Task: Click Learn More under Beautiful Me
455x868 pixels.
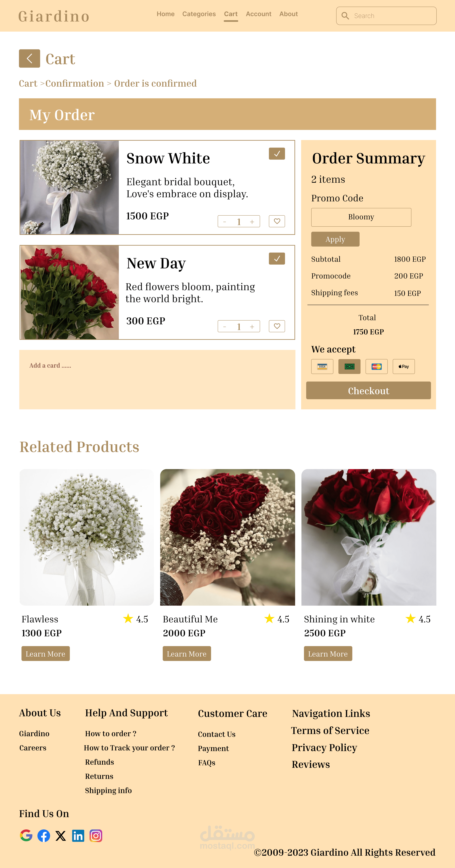Action: [x=187, y=653]
